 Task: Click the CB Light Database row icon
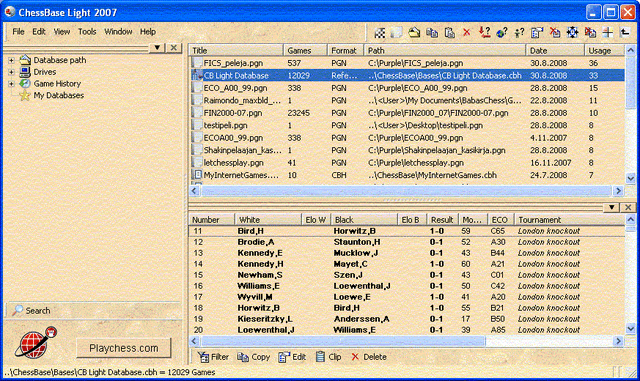pyautogui.click(x=198, y=76)
